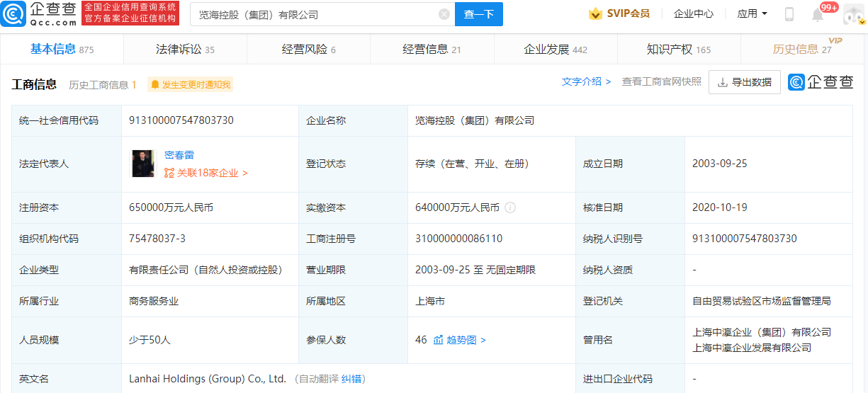
Task: Switch to 历史信息 VIP tab
Action: 804,49
